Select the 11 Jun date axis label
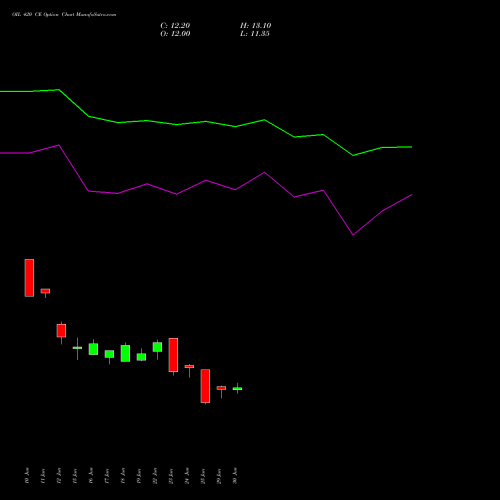This screenshot has width=500, height=500. [x=43, y=476]
